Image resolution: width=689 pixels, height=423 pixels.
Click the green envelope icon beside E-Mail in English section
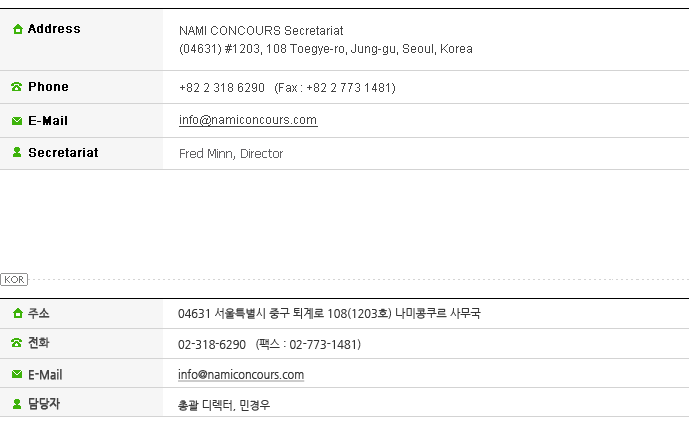coord(17,121)
